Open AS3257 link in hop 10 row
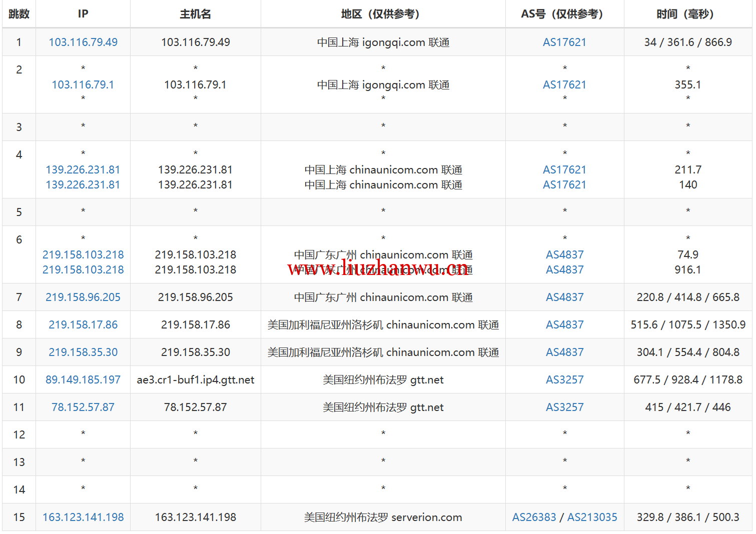756x534 pixels. coord(564,379)
